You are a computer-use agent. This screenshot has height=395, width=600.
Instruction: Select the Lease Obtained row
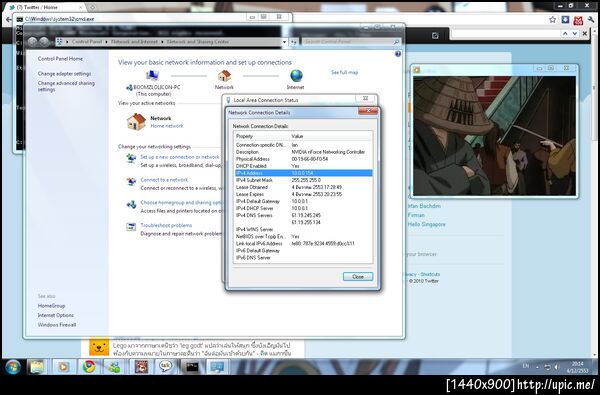pyautogui.click(x=303, y=187)
